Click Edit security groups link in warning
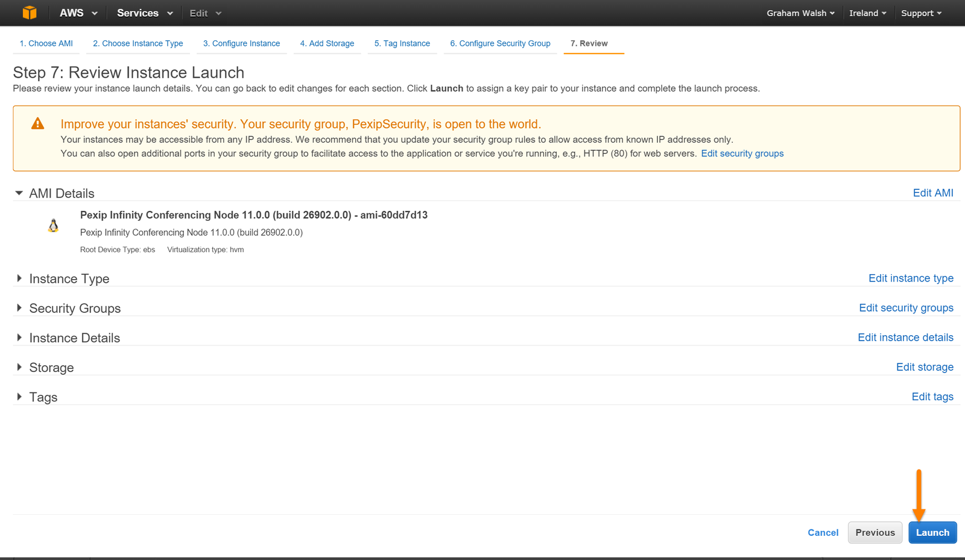This screenshot has width=965, height=560. click(742, 154)
